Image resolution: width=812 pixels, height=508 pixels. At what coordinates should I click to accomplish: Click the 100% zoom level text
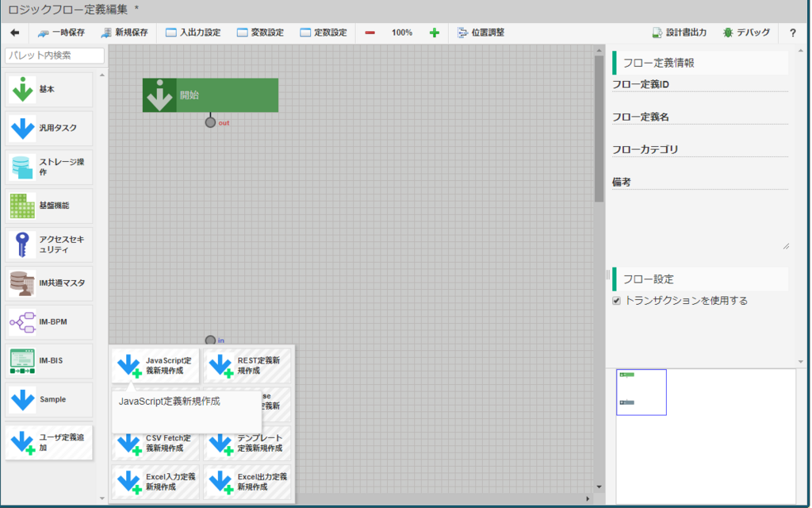coord(402,33)
